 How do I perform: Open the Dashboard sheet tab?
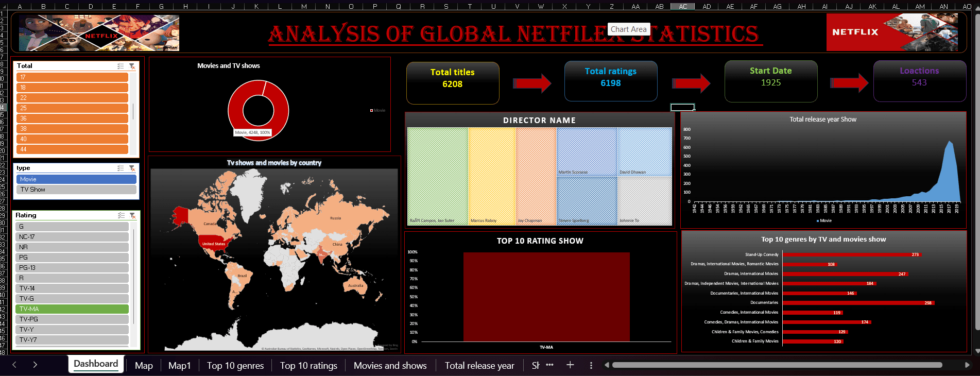click(x=96, y=364)
